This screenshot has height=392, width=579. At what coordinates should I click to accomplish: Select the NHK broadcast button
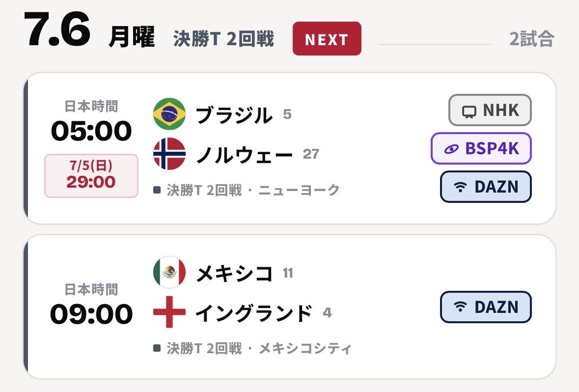[490, 110]
